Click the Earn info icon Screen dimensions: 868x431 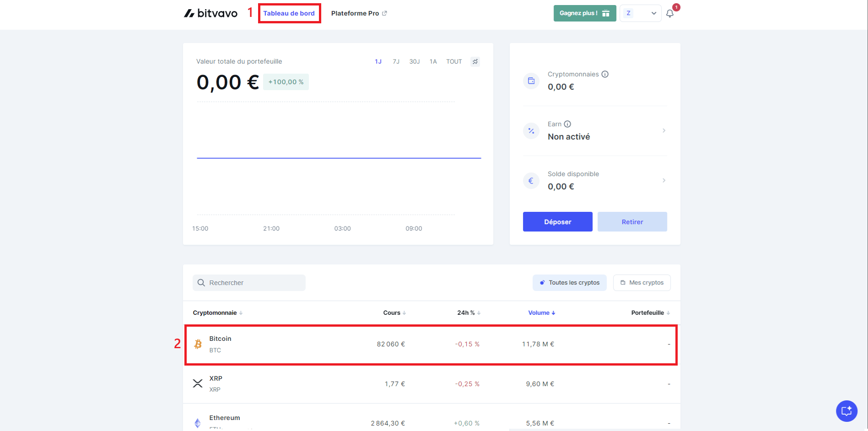point(567,124)
